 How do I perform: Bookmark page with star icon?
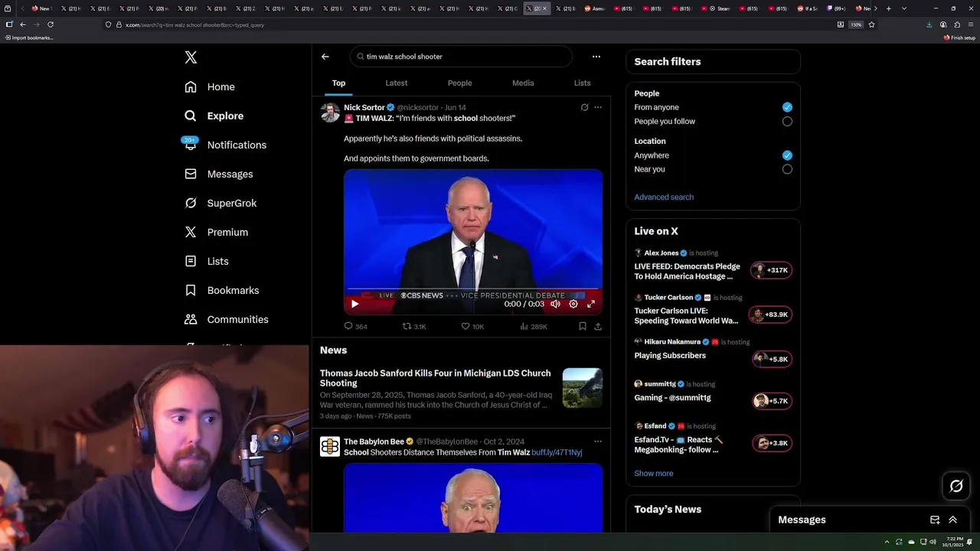tap(871, 24)
